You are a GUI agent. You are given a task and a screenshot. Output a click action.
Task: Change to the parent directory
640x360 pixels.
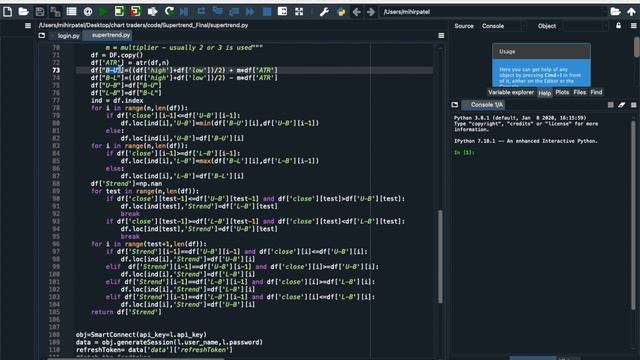point(631,12)
